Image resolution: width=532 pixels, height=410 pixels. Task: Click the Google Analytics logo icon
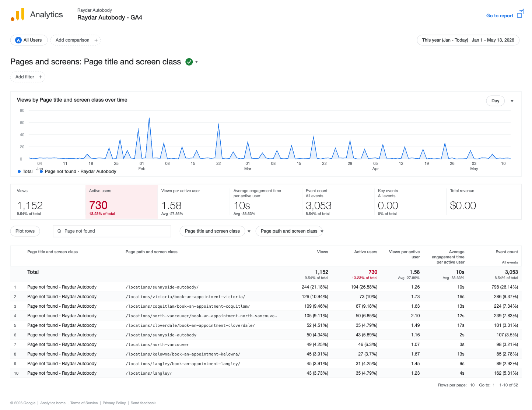[18, 14]
